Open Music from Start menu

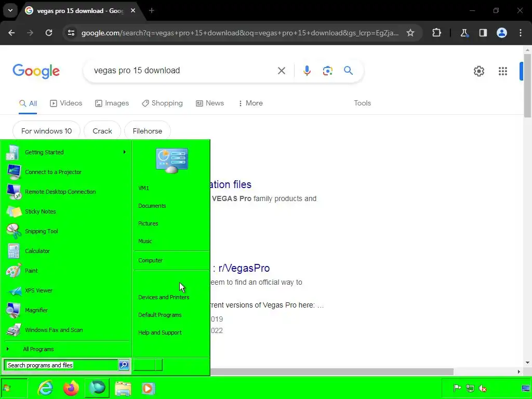(145, 241)
